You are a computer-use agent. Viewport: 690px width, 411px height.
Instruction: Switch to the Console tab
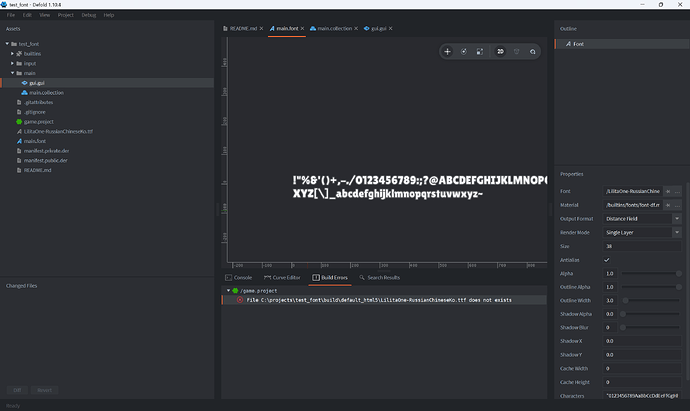239,278
